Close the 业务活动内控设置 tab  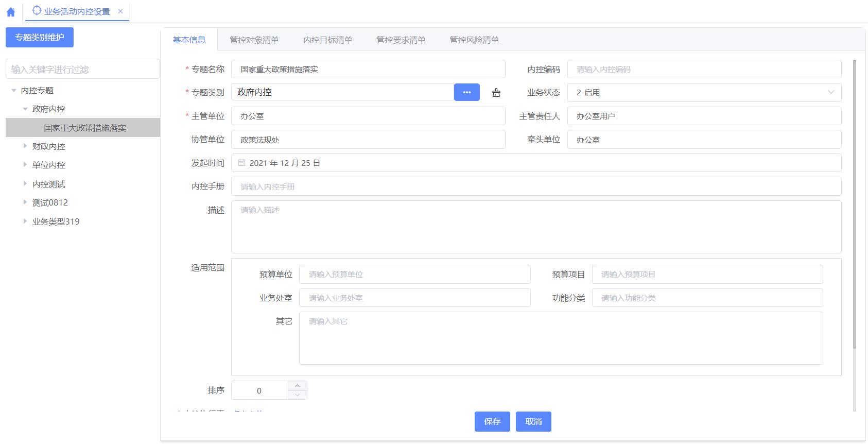tap(120, 11)
